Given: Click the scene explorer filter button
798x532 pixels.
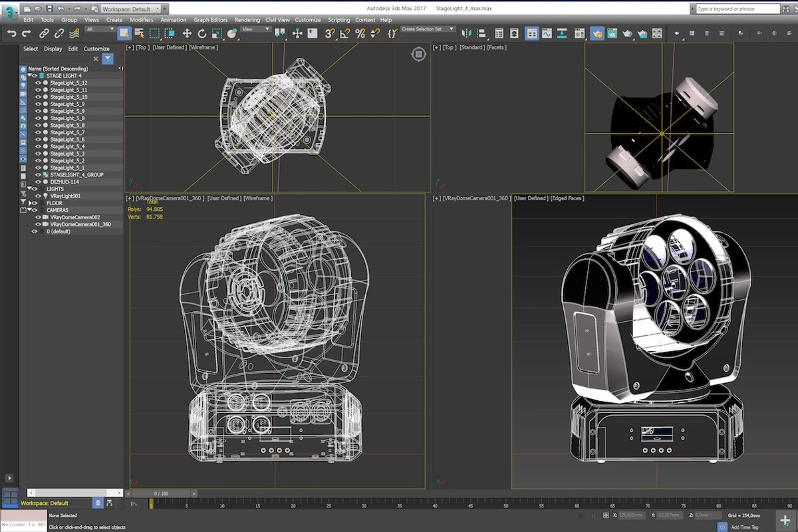Looking at the screenshot, I should coord(107,59).
